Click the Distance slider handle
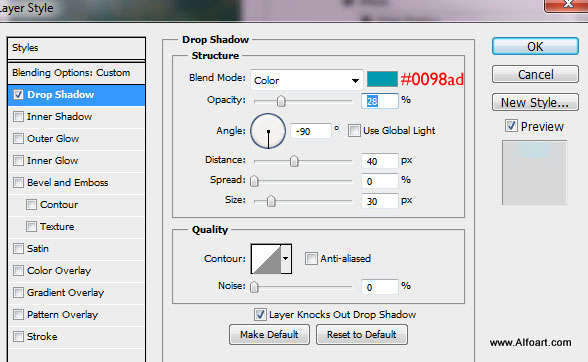 tap(294, 161)
